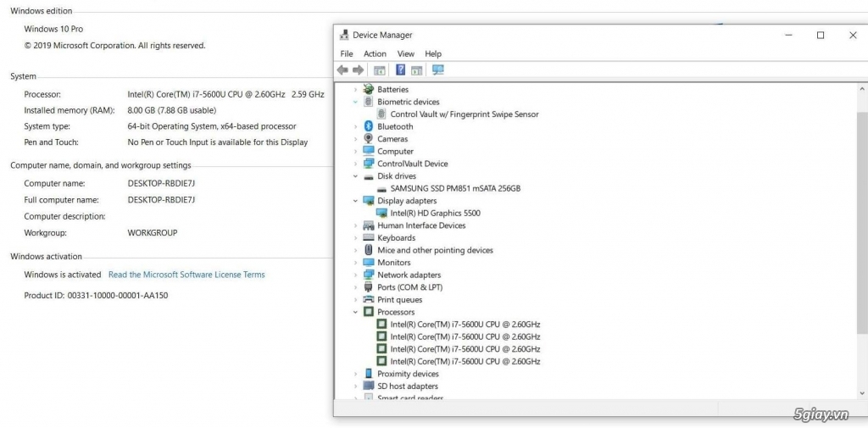Click the Installed memory 8.00 GB value
This screenshot has height=428, width=868.
tap(171, 110)
